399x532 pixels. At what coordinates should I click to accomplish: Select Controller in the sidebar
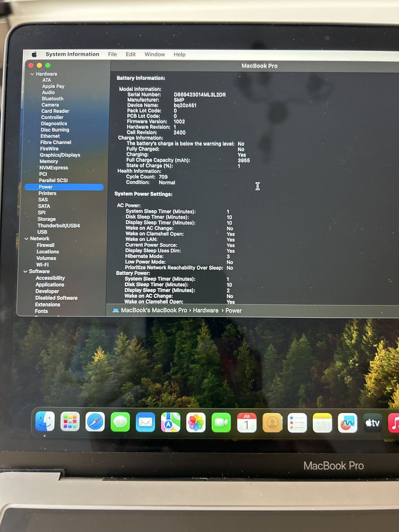[x=52, y=118]
